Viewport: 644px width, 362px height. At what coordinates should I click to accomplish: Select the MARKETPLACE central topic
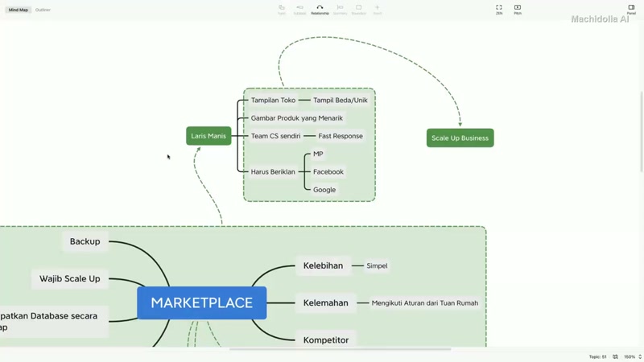[x=202, y=303]
